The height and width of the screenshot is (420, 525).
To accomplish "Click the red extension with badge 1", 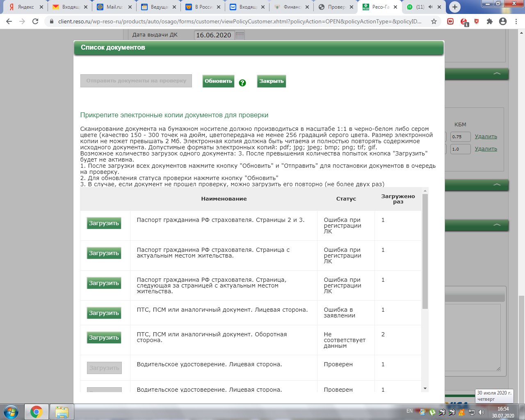I will click(464, 22).
